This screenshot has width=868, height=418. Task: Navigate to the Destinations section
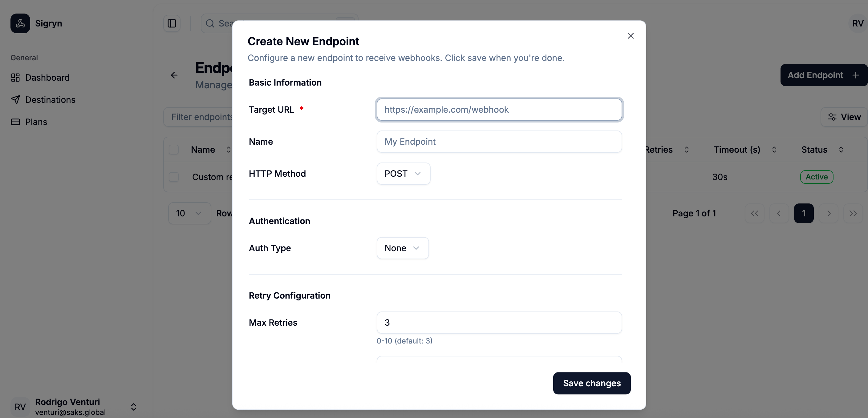50,100
